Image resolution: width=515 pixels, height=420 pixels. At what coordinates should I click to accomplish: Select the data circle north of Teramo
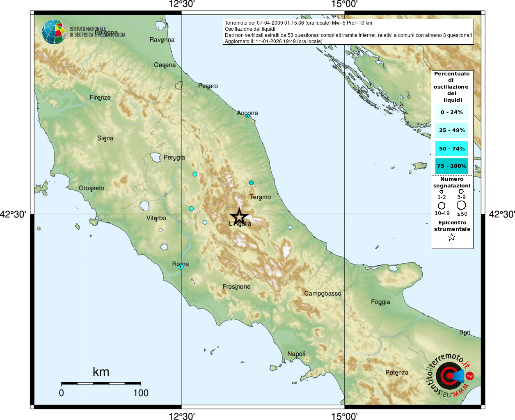[x=251, y=183]
